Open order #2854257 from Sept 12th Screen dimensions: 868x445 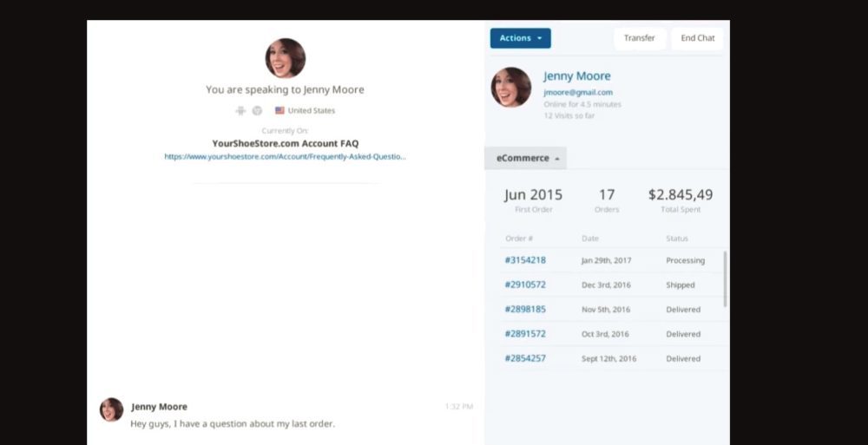[x=525, y=358]
